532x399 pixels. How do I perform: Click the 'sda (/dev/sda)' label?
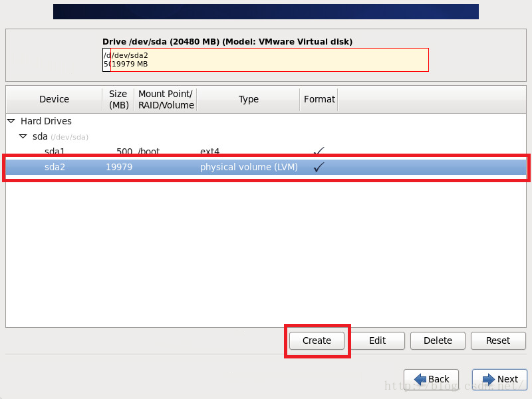(61, 137)
